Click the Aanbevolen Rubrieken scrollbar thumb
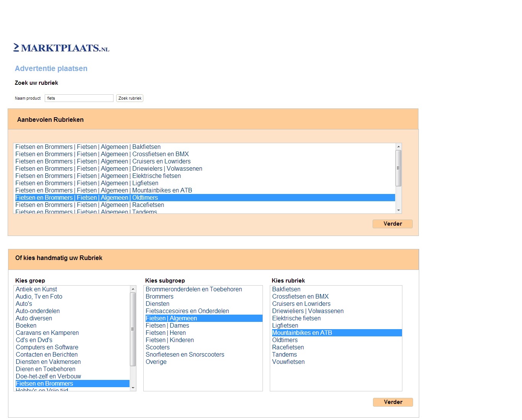Screen dimensions: 522x420 tap(399, 168)
